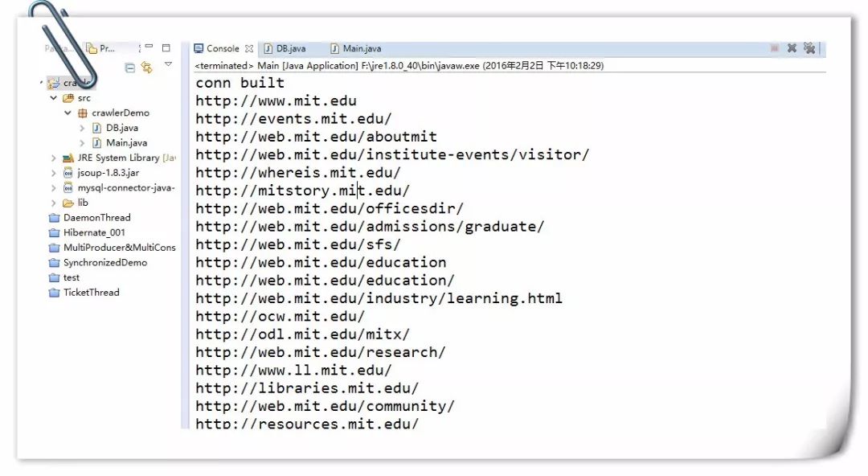
Task: Select DB.java in the Package Explorer
Action: click(121, 128)
